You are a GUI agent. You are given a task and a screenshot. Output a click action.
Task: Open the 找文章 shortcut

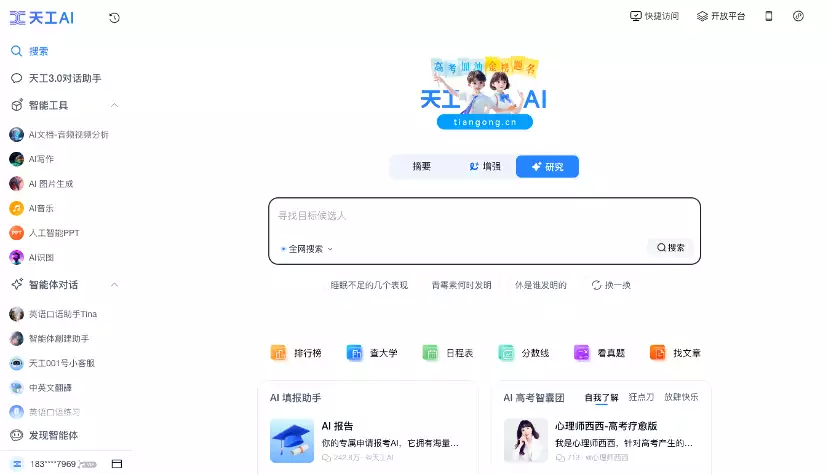coord(675,352)
